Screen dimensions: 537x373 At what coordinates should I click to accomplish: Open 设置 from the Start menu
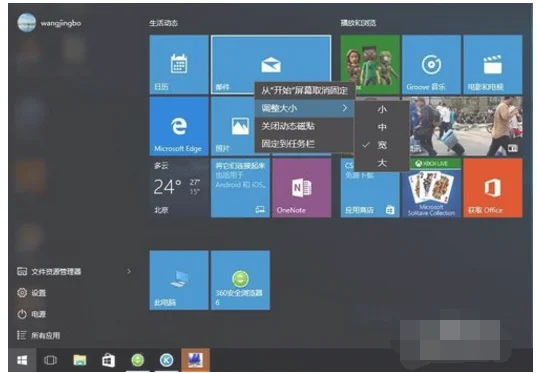point(32,293)
